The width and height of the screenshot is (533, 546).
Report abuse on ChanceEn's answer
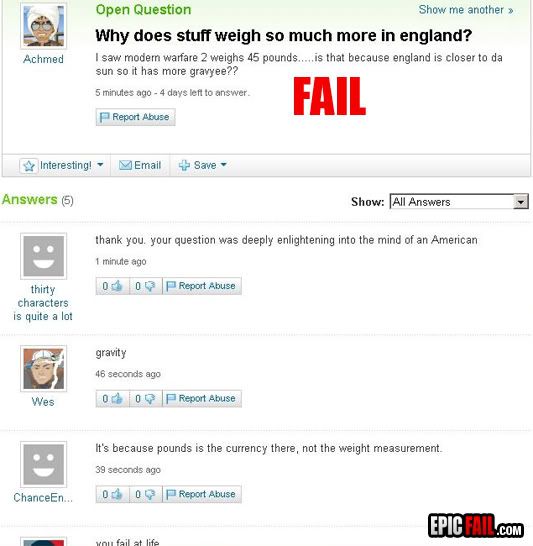point(202,494)
